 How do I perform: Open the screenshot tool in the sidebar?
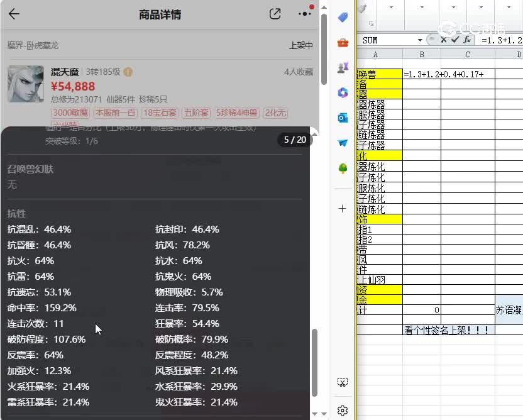(x=343, y=382)
